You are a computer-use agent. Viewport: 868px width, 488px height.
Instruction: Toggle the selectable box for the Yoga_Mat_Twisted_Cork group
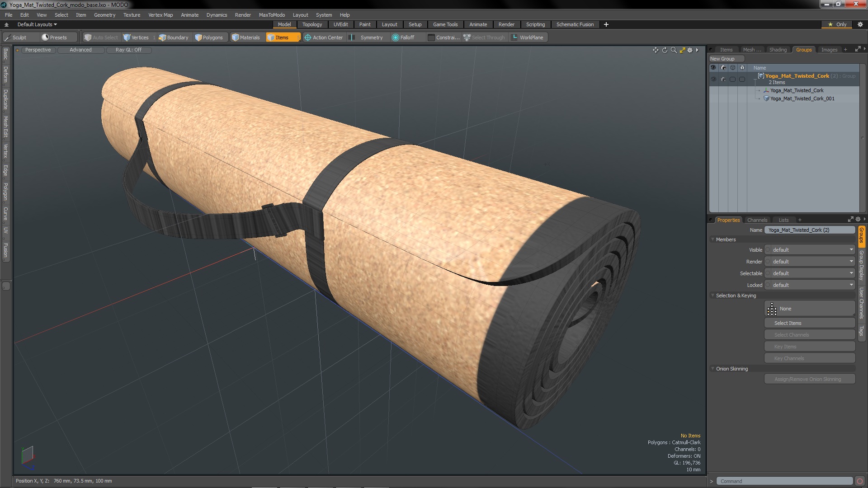[x=732, y=79]
